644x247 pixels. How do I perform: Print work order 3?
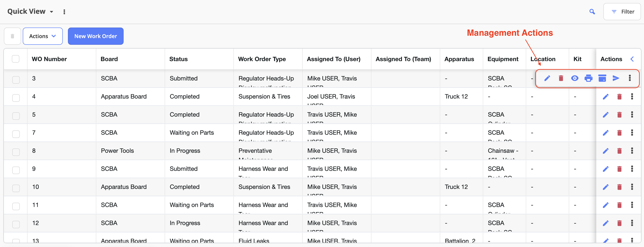[589, 78]
